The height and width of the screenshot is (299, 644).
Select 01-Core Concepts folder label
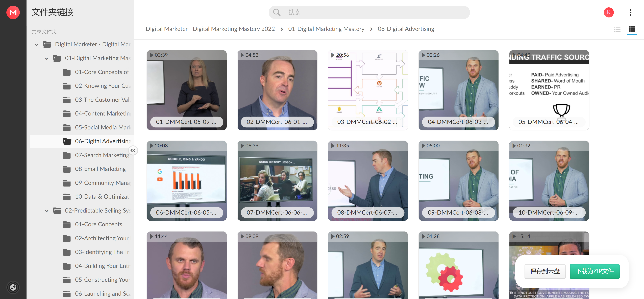click(98, 225)
